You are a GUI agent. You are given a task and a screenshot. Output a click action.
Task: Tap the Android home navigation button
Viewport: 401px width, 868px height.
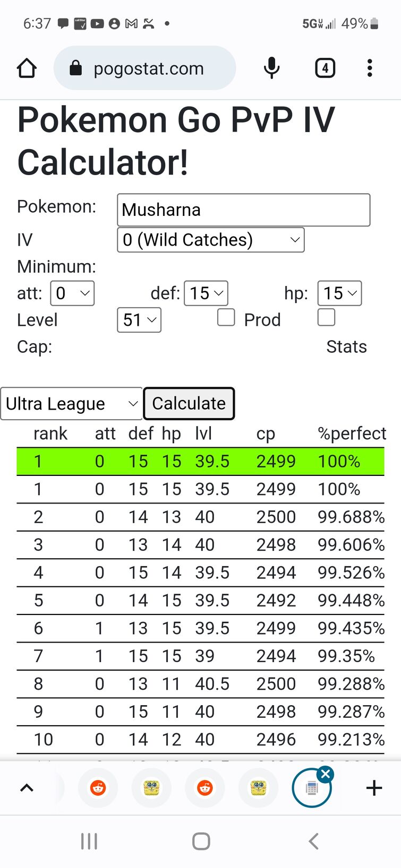click(x=201, y=841)
